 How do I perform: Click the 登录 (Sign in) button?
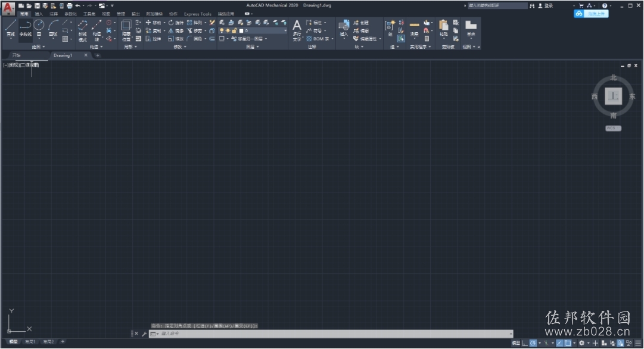click(x=546, y=6)
